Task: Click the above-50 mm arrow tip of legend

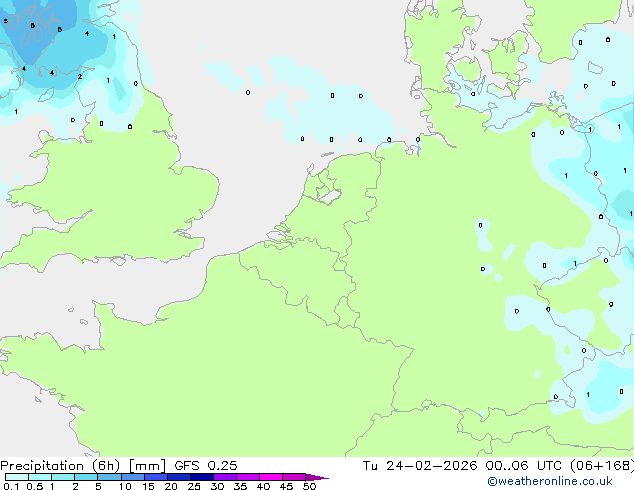Action: tap(317, 477)
